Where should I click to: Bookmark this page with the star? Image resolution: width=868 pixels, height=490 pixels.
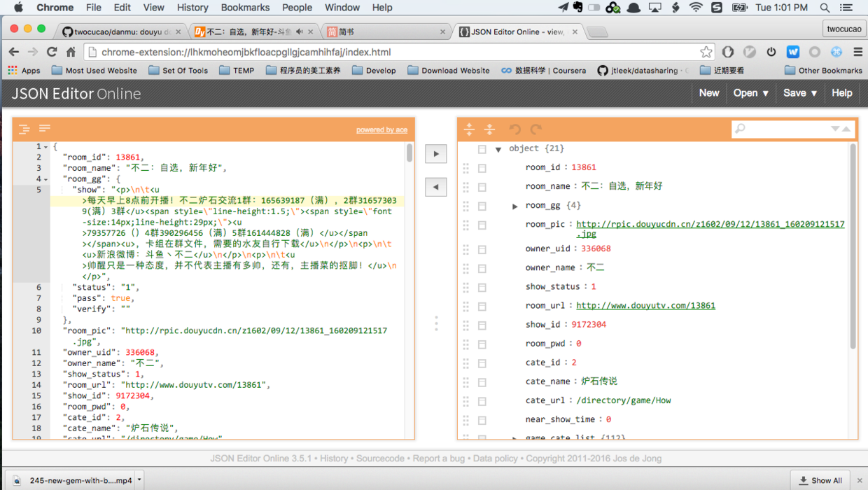coord(706,52)
